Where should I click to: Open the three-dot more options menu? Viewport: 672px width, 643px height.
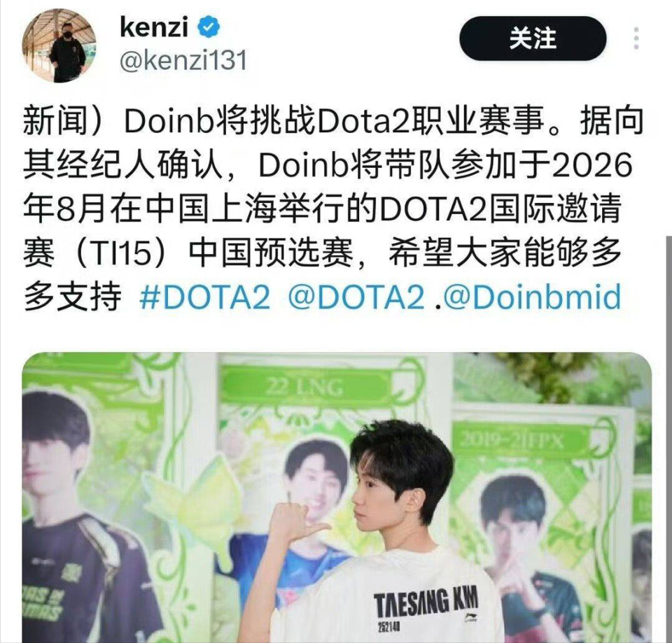636,38
